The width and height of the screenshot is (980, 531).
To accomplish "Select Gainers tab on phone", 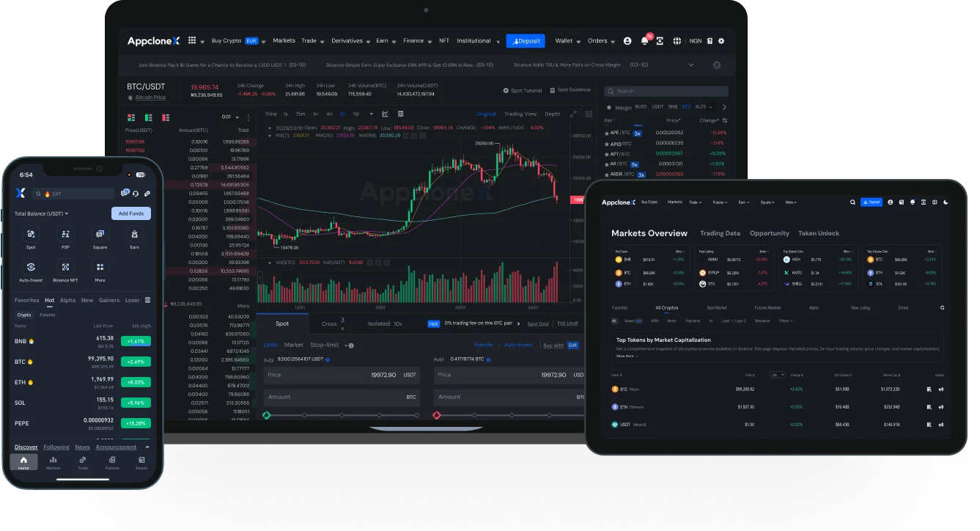I will pyautogui.click(x=109, y=300).
